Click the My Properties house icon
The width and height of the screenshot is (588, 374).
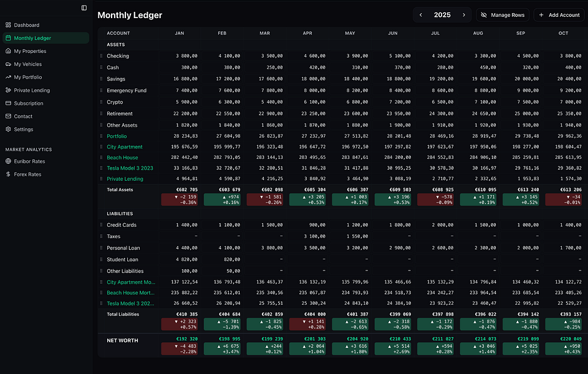pos(8,51)
